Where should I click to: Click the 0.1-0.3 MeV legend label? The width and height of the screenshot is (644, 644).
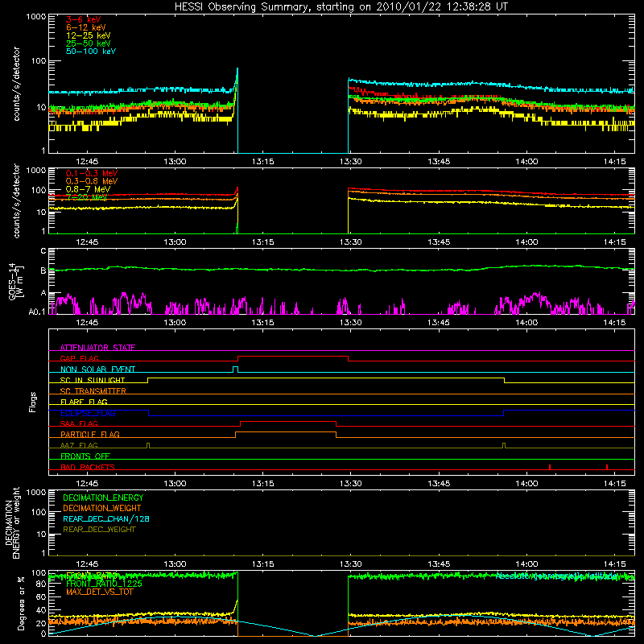(x=92, y=173)
